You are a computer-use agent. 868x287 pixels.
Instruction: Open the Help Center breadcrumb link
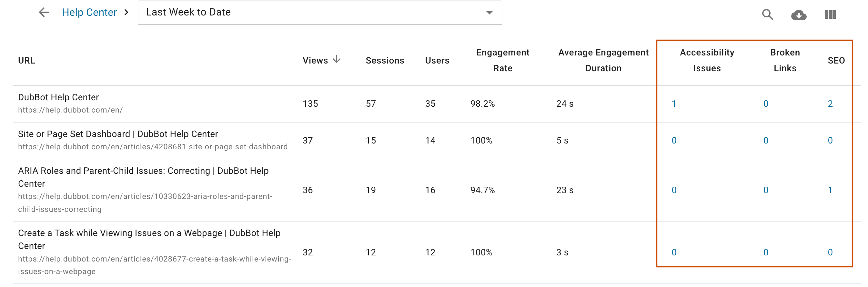[89, 12]
